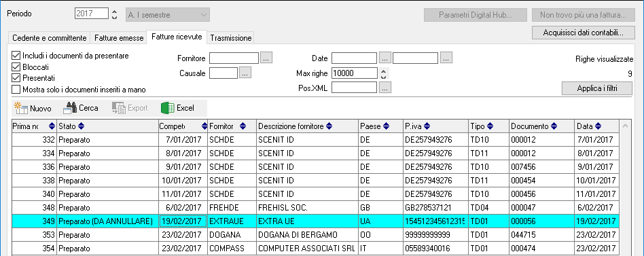This screenshot has width=644, height=256.
Task: Click Preparato (DA ANNULLARE) status cell
Action: click(107, 221)
